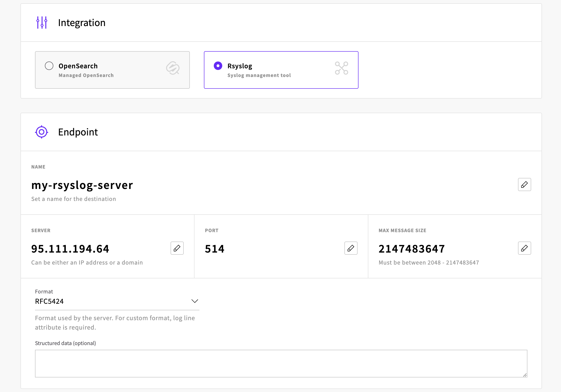Click the SERVER field label
561x392 pixels.
(41, 231)
